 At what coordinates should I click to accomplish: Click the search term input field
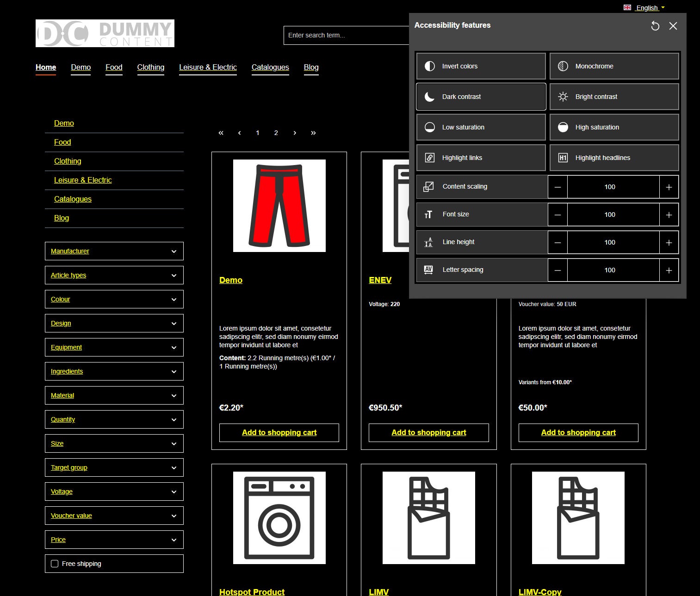coord(347,35)
